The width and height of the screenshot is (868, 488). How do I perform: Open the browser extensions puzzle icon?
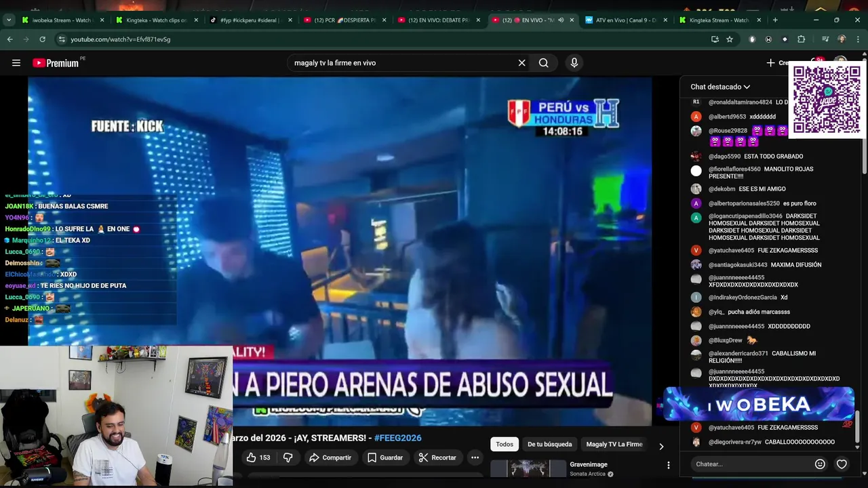(x=801, y=39)
